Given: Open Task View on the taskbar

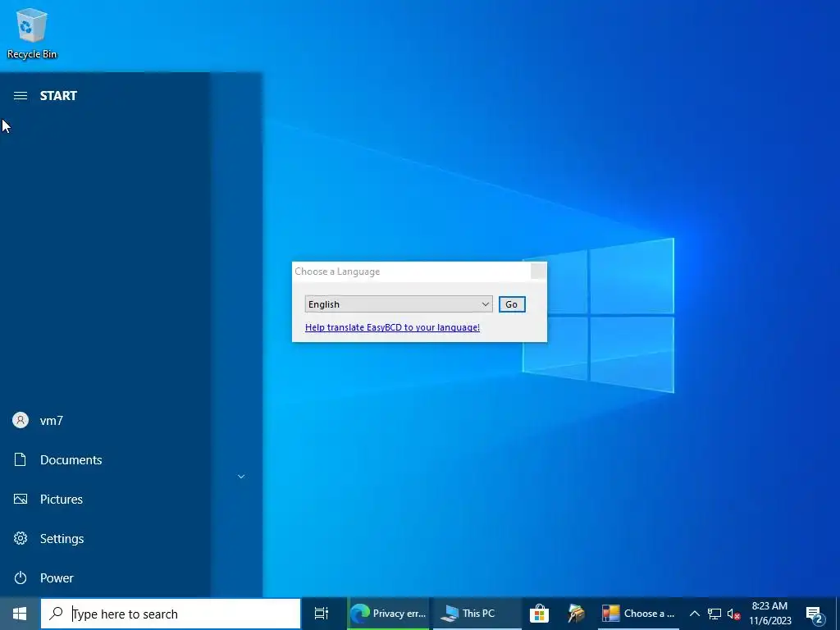Looking at the screenshot, I should (x=322, y=614).
